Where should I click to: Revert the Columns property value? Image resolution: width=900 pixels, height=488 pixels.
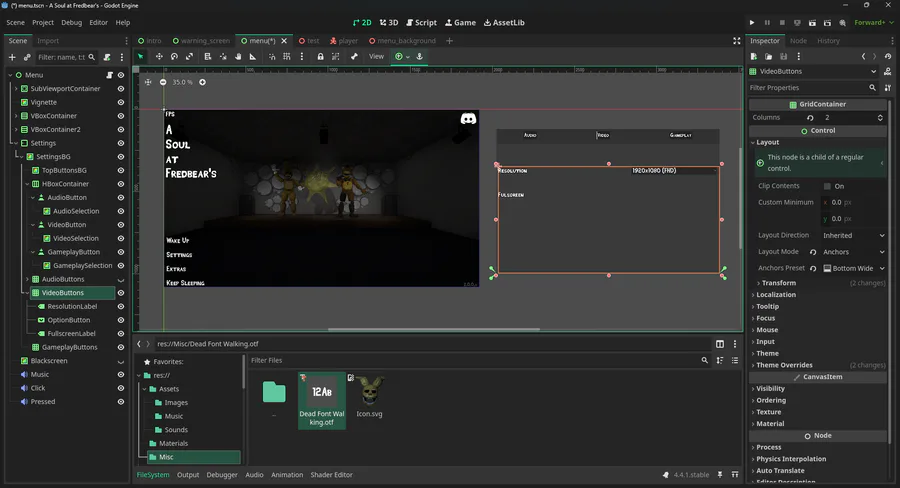(810, 118)
